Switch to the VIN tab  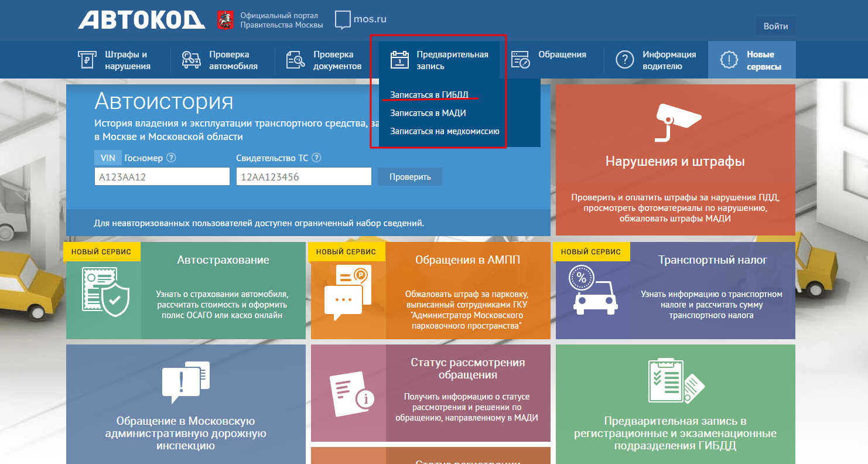click(x=108, y=158)
